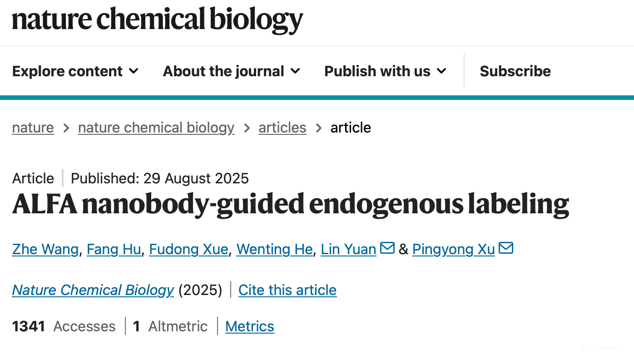Viewport: 634px width, 364px height.
Task: Go to nature chemical biology breadcrumb
Action: 156,128
